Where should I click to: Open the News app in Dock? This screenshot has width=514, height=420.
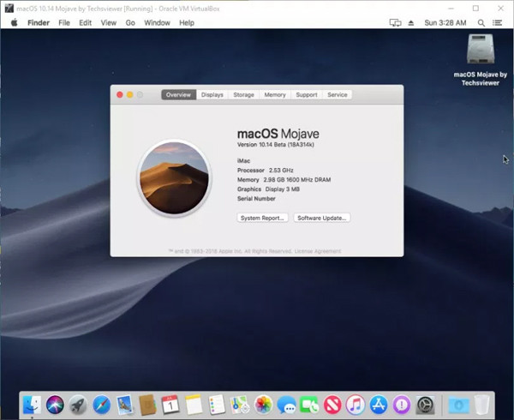coord(332,405)
